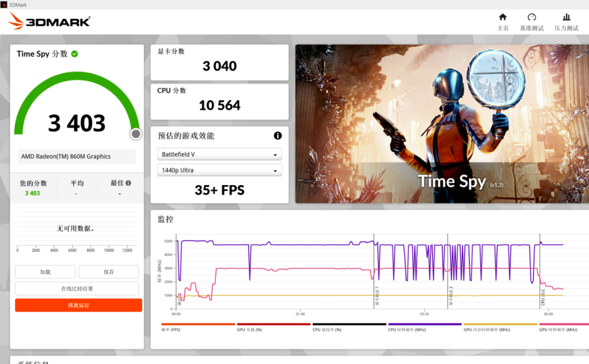
Task: Click the 35+ FPS estimate text
Action: point(219,190)
